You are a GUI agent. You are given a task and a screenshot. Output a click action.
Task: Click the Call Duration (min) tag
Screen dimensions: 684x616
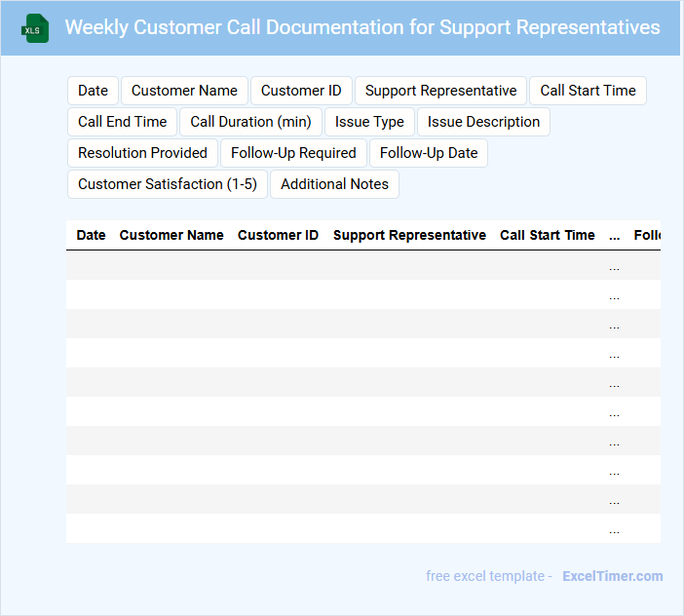250,122
